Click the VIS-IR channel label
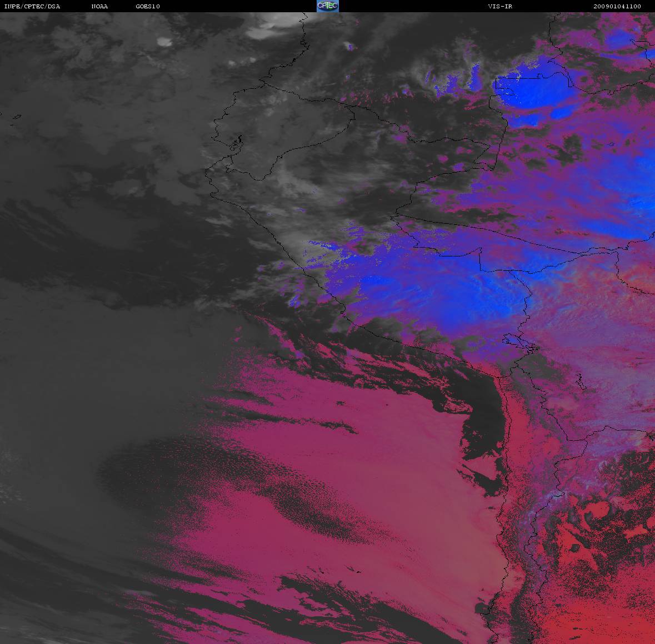 pyautogui.click(x=500, y=6)
